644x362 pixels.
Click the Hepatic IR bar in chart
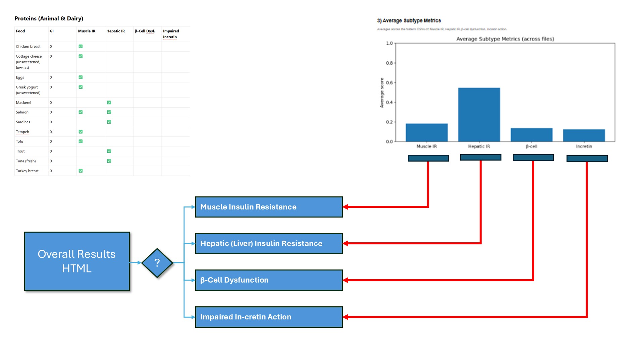[x=479, y=115]
